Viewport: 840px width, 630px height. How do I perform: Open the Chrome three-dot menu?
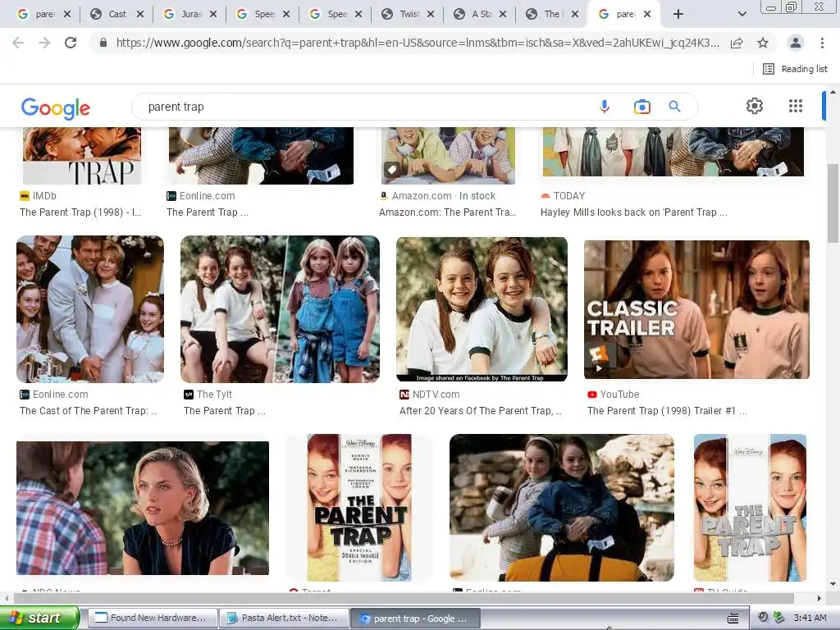tap(822, 43)
